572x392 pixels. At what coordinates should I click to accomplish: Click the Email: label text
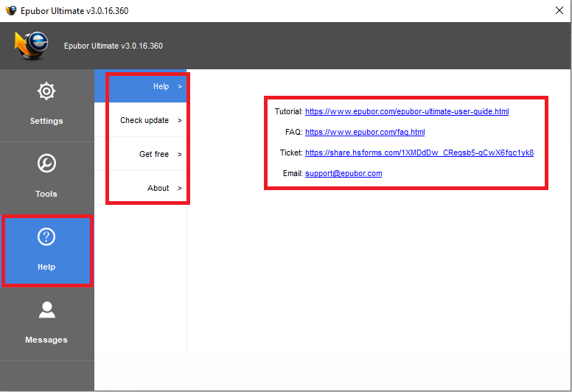293,174
